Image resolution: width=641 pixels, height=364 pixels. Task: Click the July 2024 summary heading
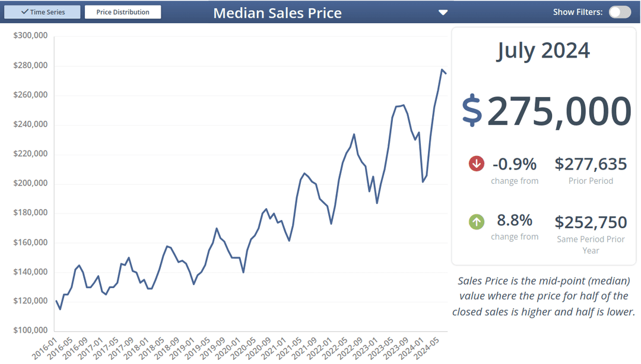coord(542,50)
